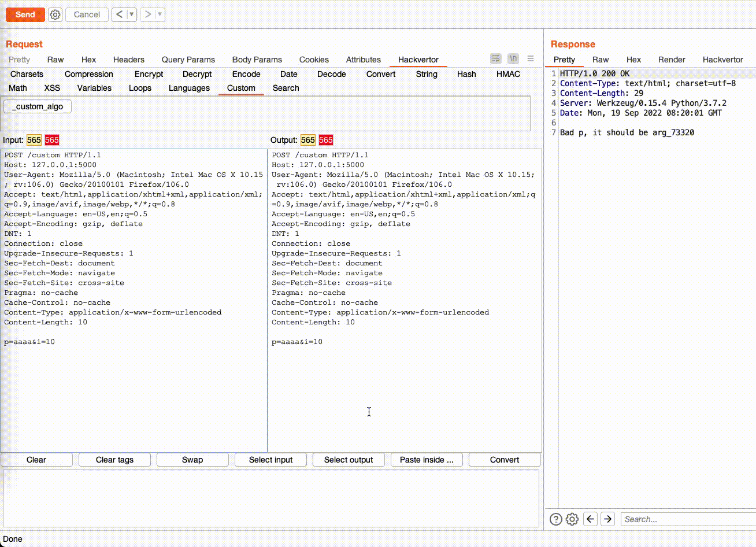Jump to previous search match arrow
The height and width of the screenshot is (547, 756).
click(590, 519)
